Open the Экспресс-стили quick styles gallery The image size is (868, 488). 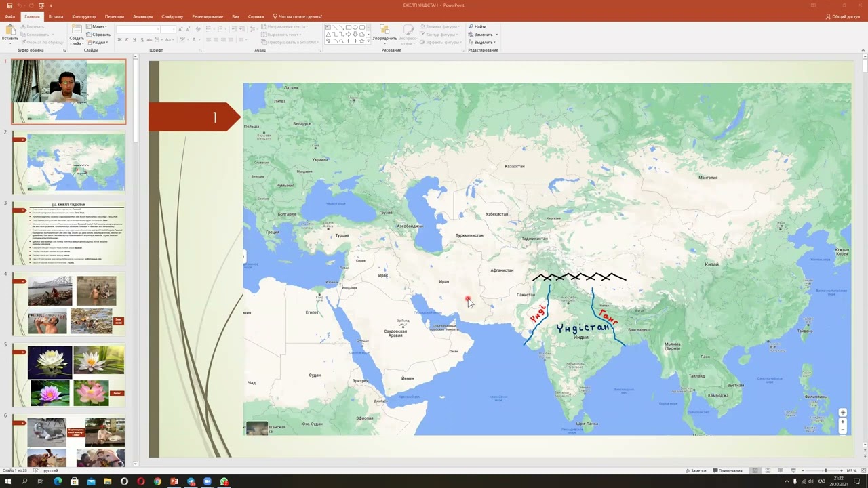408,34
